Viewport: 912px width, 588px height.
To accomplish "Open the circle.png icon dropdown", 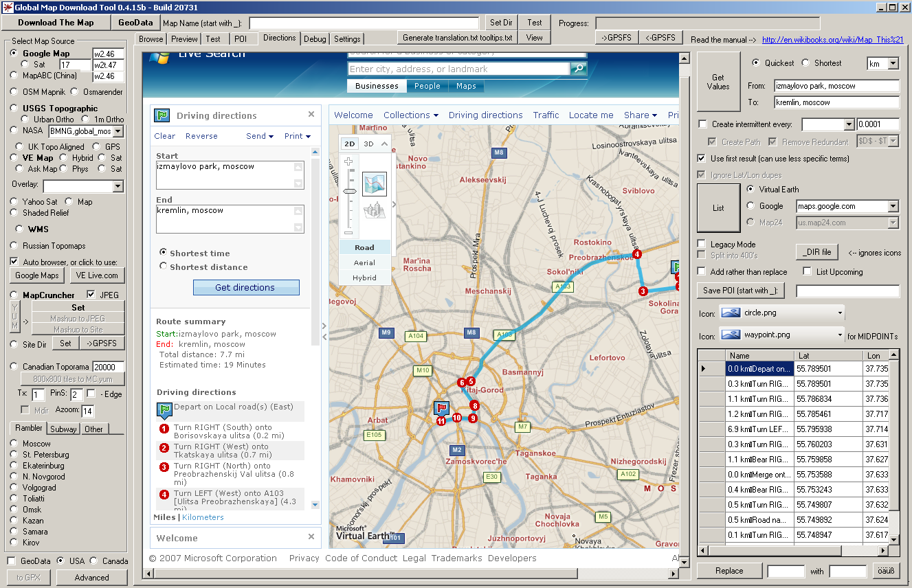I will pyautogui.click(x=840, y=313).
